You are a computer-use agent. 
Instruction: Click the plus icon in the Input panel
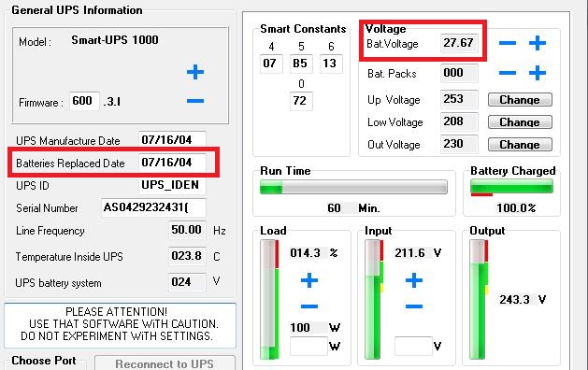point(414,280)
